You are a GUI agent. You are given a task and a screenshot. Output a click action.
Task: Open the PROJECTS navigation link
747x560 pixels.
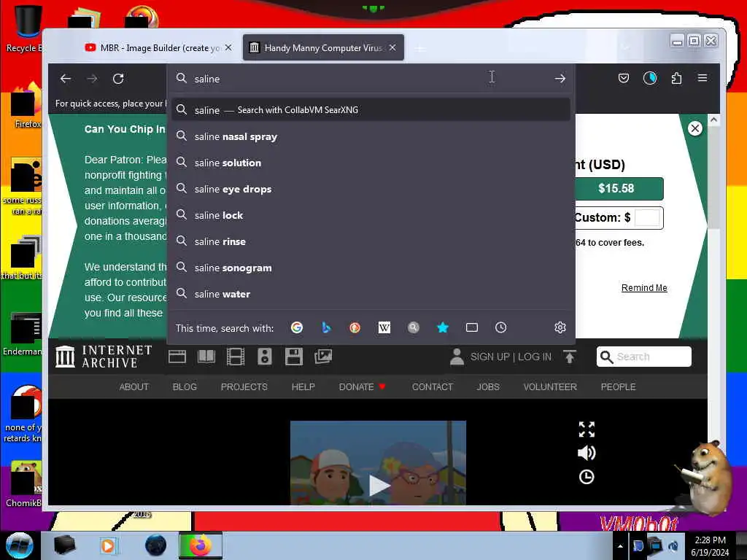coord(244,386)
